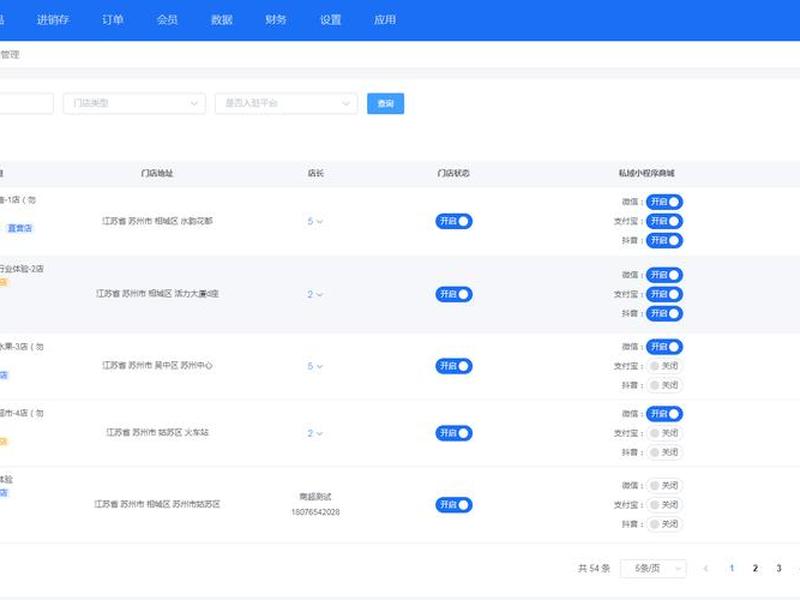The image size is (800, 600).
Task: Toggle the 门店状态 switch for the 火车站 store
Action: [454, 433]
